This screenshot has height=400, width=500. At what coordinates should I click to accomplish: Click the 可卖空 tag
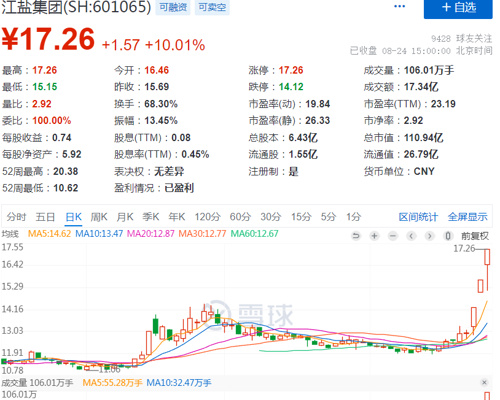pyautogui.click(x=212, y=7)
